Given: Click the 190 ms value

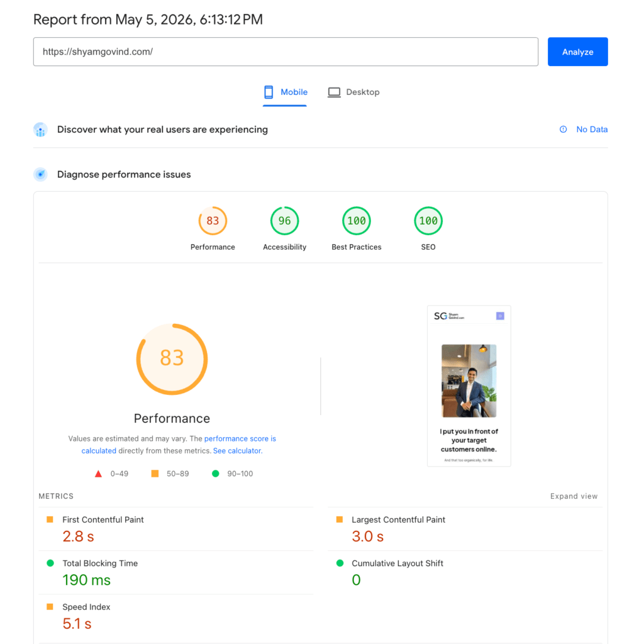Looking at the screenshot, I should [x=86, y=580].
